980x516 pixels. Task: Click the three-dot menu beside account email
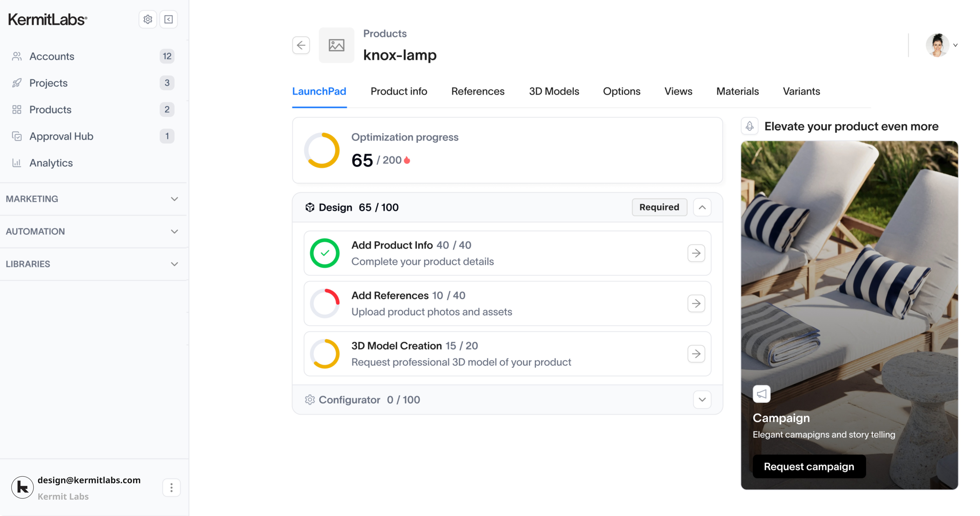171,487
